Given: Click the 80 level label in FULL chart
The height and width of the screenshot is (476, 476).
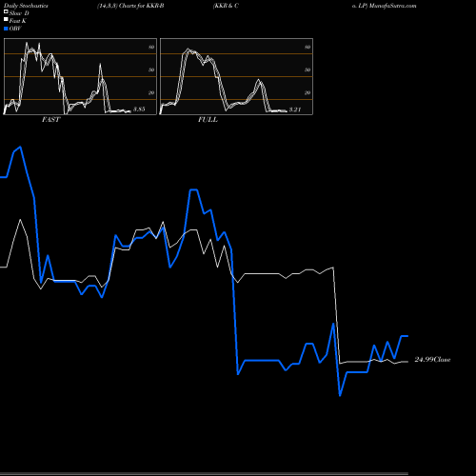Looking at the screenshot, I should (x=307, y=48).
